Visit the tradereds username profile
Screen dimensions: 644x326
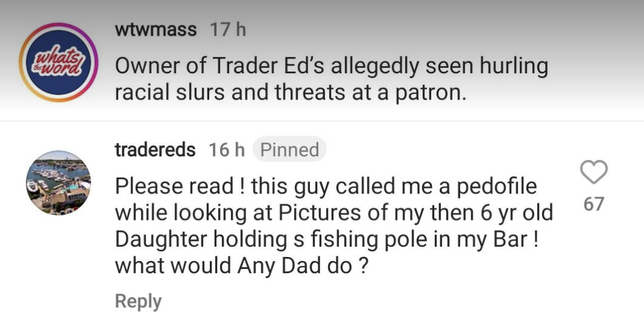[x=155, y=150]
